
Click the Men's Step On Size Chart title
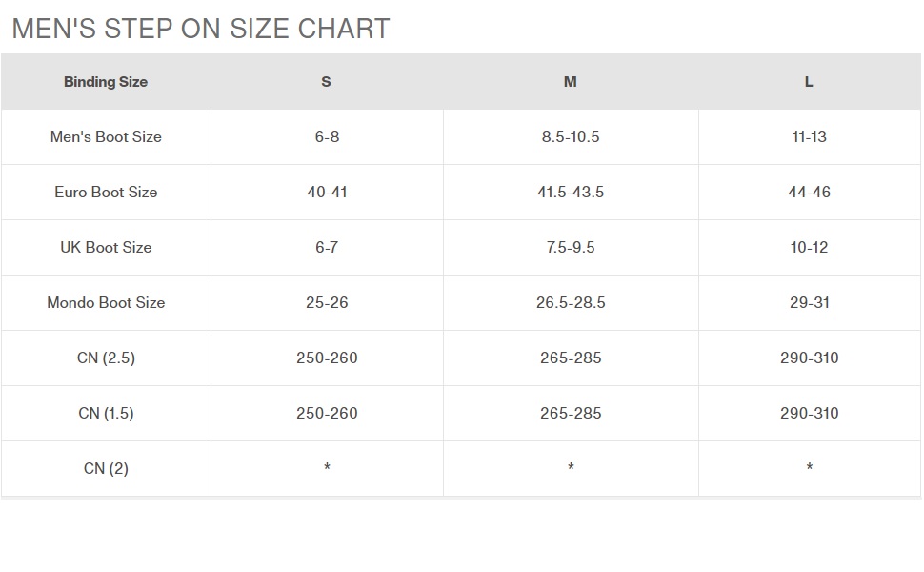pyautogui.click(x=201, y=29)
